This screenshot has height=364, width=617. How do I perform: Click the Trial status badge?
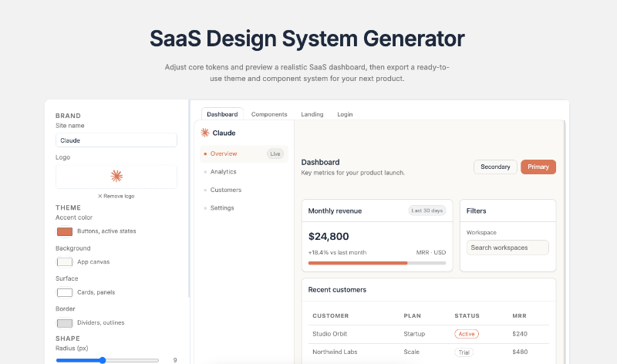[x=464, y=352]
